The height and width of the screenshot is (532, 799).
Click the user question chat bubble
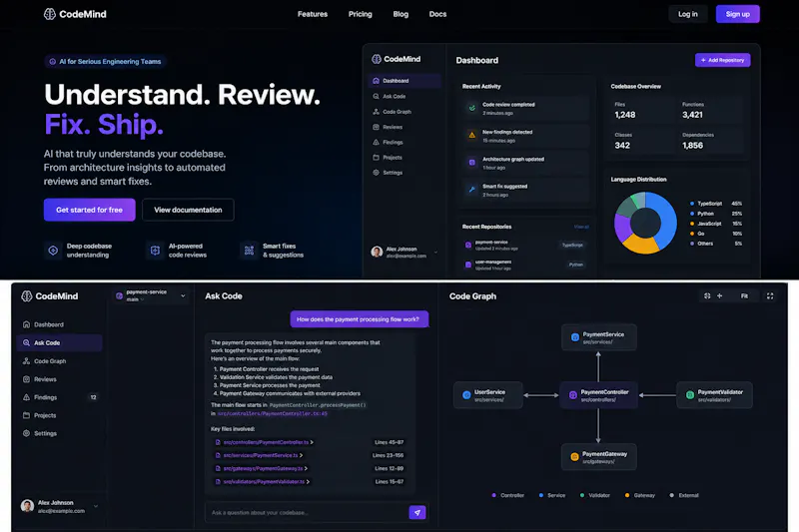[x=359, y=319]
